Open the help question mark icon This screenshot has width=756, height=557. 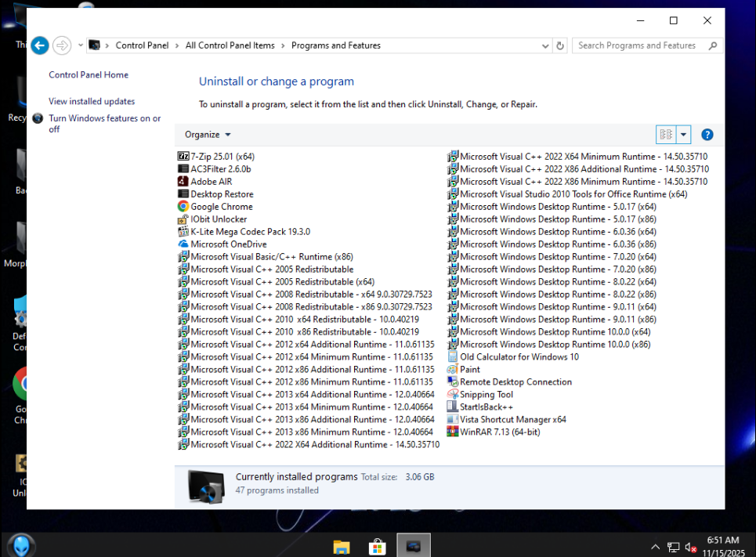(x=707, y=135)
